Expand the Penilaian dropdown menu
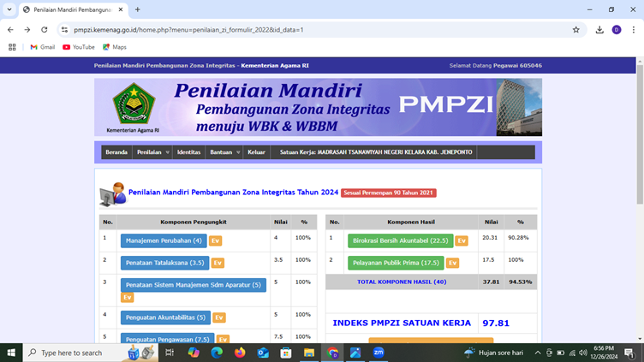Viewport: 644px width, 362px height. coord(152,152)
